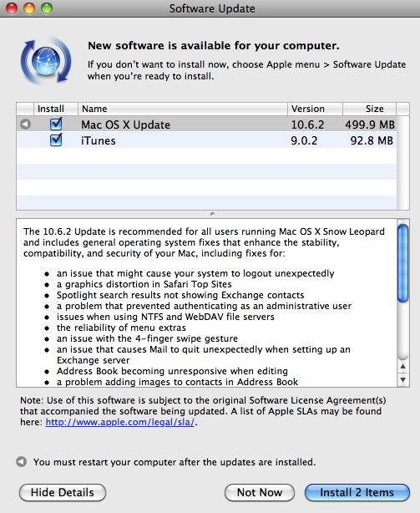Image resolution: width=420 pixels, height=513 pixels.
Task: Click the Software Update globe icon
Action: pos(46,61)
